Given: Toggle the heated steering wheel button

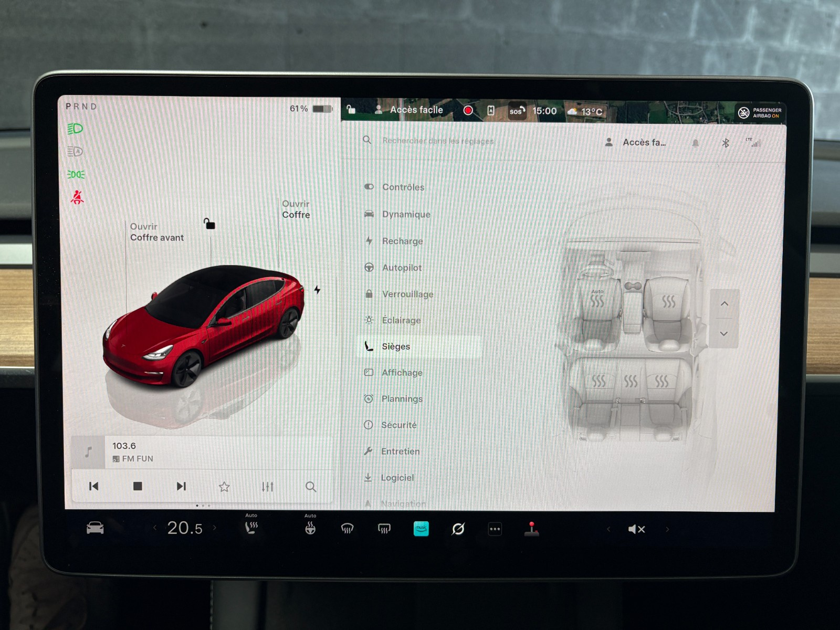Looking at the screenshot, I should (310, 528).
